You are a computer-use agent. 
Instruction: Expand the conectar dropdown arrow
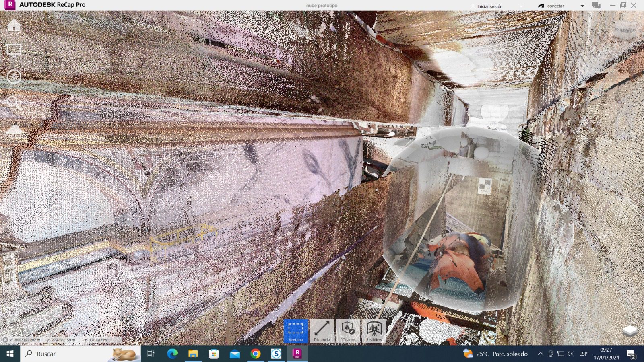tap(582, 6)
